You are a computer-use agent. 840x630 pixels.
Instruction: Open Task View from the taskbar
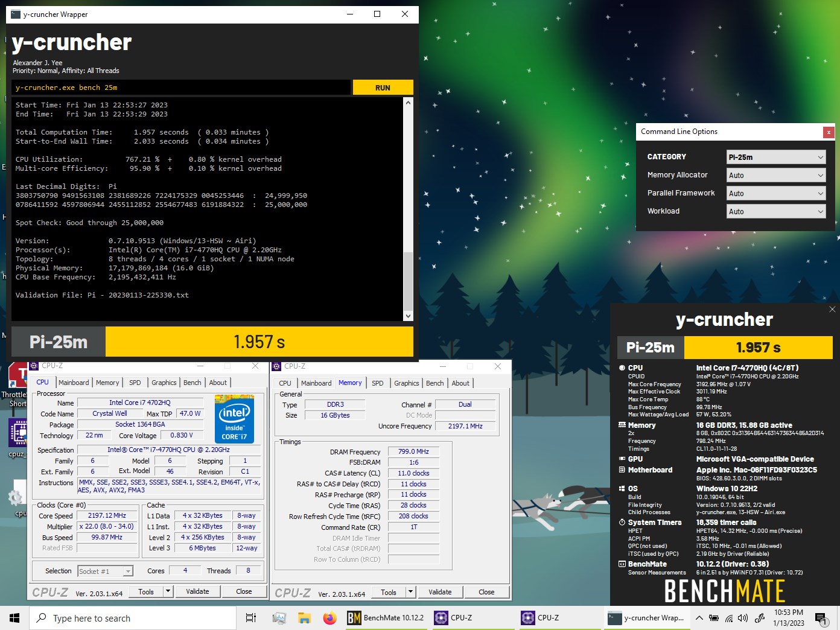tap(251, 618)
